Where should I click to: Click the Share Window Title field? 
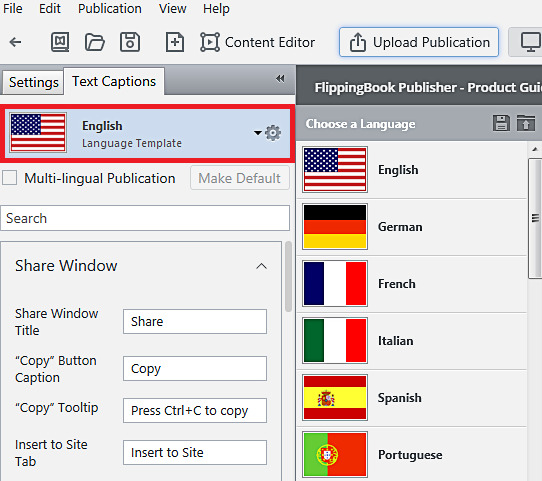(x=195, y=322)
